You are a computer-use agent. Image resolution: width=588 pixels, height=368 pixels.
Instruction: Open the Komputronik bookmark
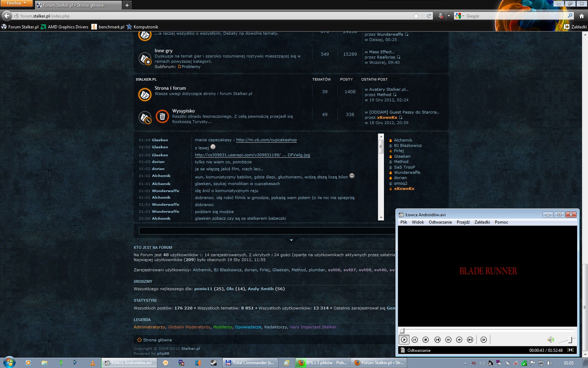[142, 27]
